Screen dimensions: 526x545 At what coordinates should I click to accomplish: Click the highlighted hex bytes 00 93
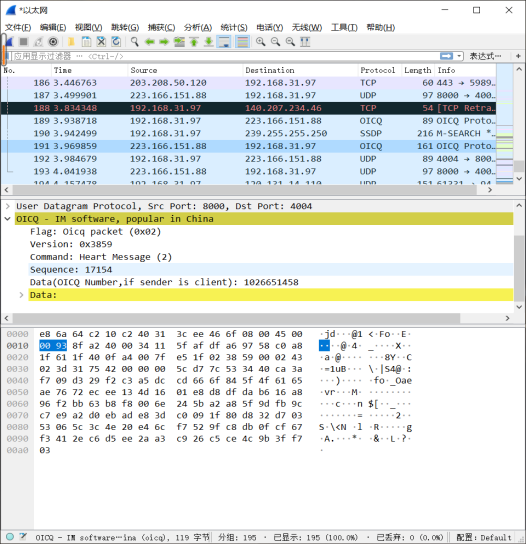(x=53, y=346)
